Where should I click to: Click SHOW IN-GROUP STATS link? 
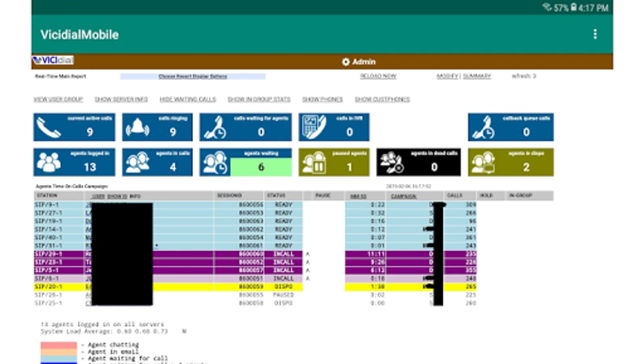point(259,99)
